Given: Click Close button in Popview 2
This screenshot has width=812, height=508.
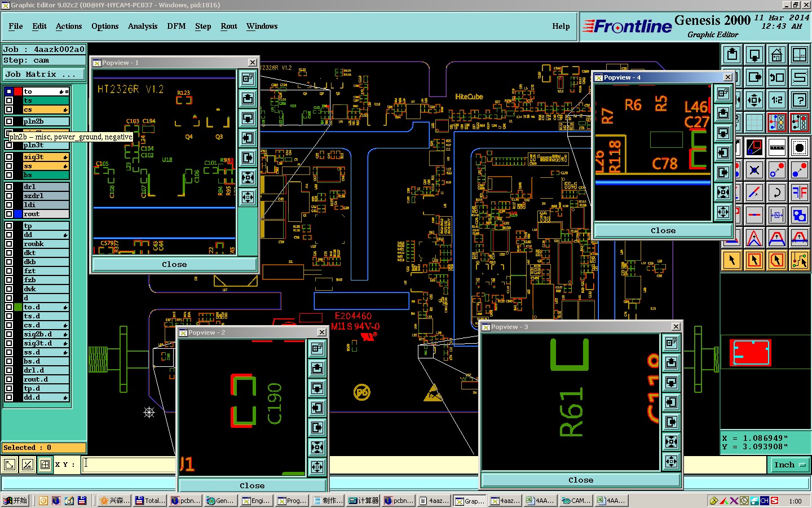Looking at the screenshot, I should pyautogui.click(x=252, y=485).
